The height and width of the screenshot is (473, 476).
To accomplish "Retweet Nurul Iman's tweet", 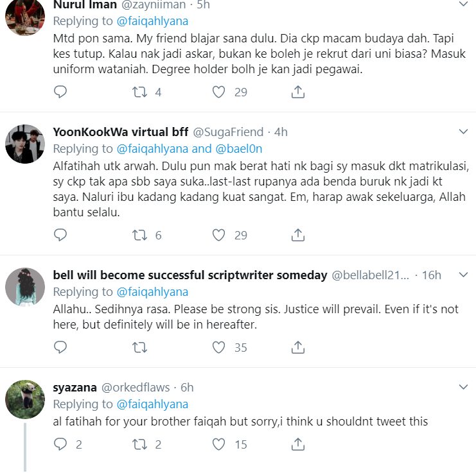I will pyautogui.click(x=139, y=92).
